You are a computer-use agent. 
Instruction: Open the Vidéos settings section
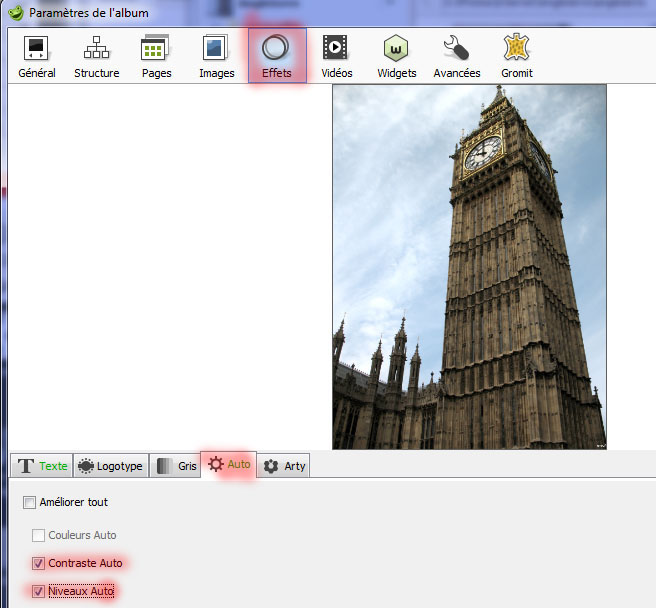click(336, 56)
